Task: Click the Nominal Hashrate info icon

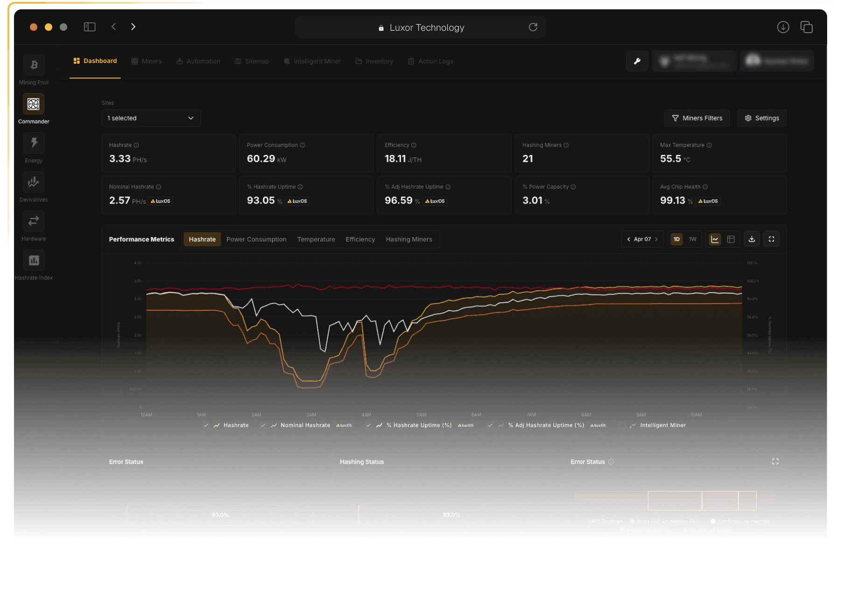Action: (158, 187)
